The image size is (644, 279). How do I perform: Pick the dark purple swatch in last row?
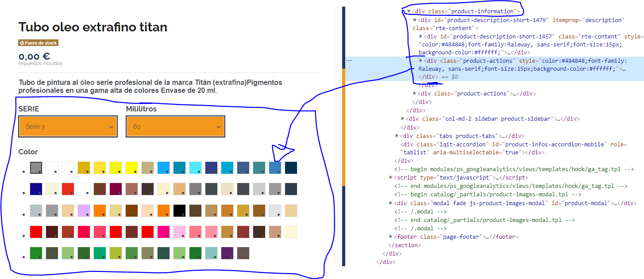227,253
